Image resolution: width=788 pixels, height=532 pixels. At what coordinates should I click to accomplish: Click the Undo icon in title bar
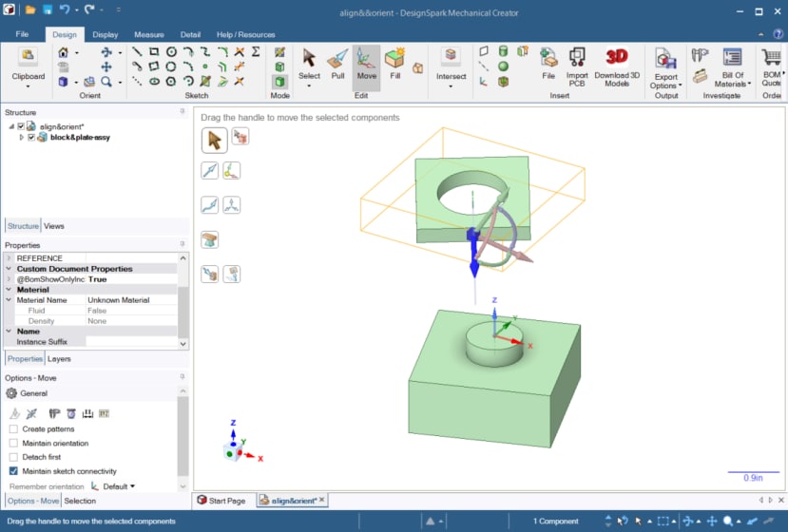tap(65, 9)
